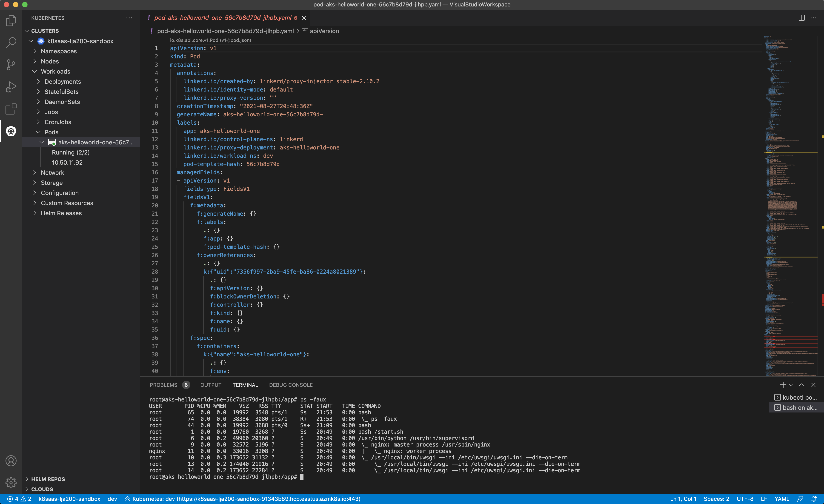Expand the StatefulSets tree node

(38, 91)
